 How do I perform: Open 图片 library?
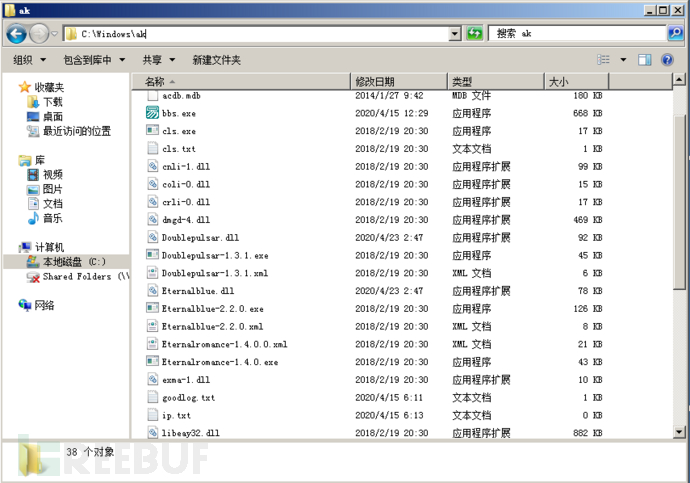tap(53, 189)
